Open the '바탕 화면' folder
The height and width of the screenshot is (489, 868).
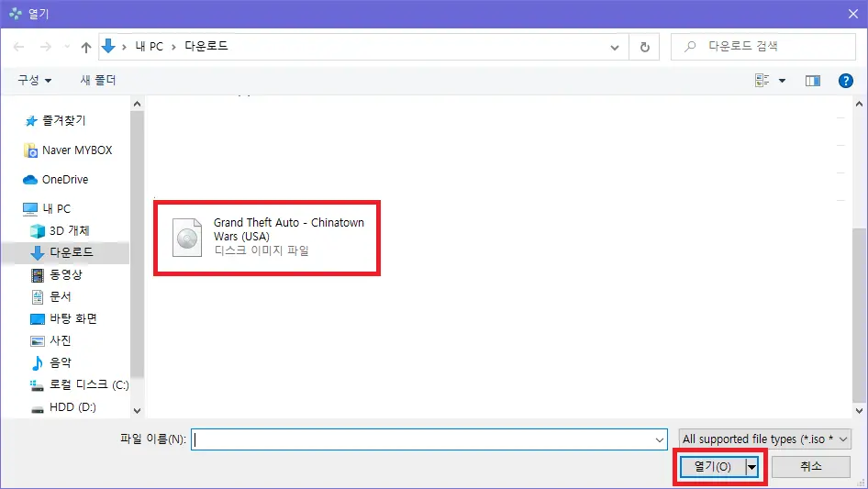(x=73, y=318)
